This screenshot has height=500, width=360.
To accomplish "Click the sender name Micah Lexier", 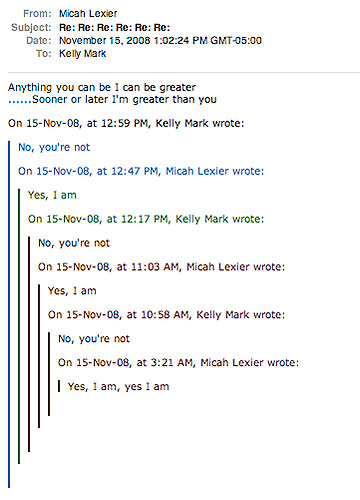I will pyautogui.click(x=88, y=13).
